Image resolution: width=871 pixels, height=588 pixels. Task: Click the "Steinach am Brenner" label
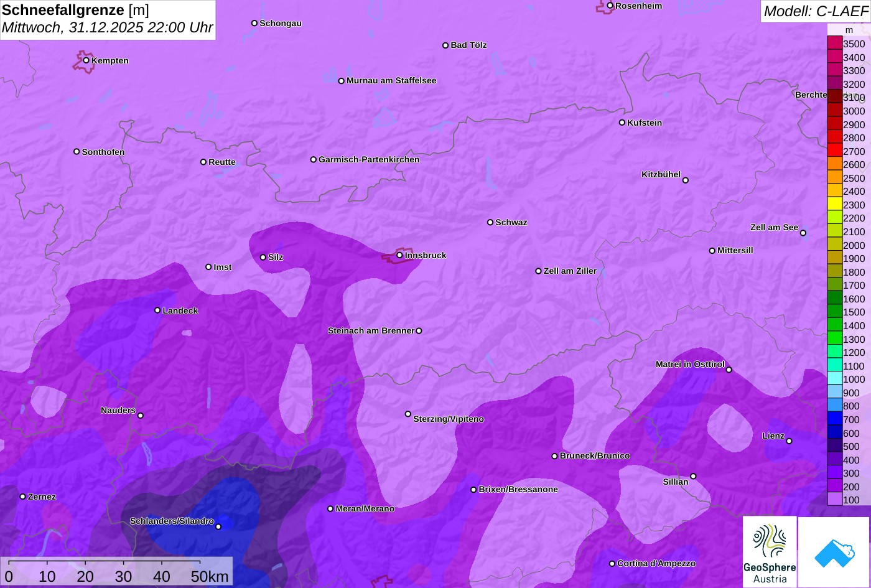pos(371,330)
